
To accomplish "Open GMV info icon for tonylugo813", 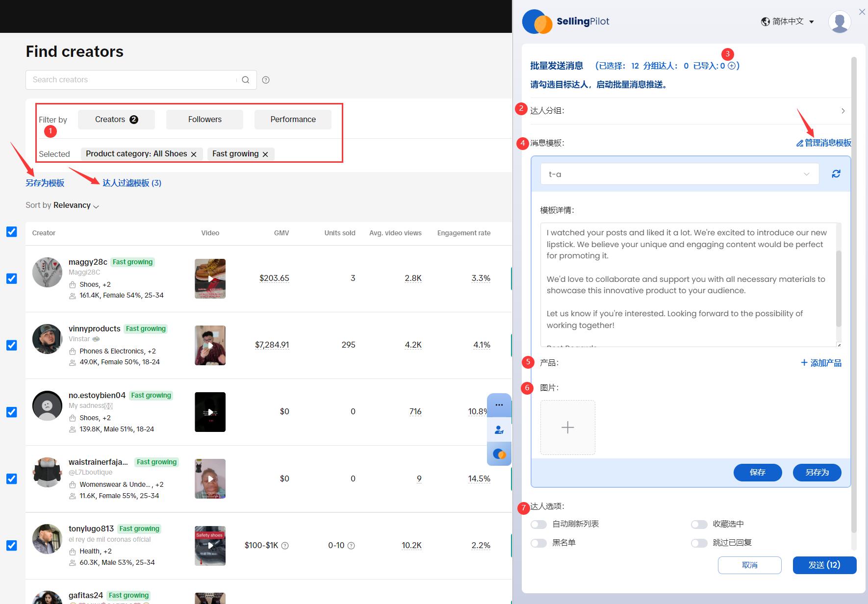I will click(x=285, y=546).
